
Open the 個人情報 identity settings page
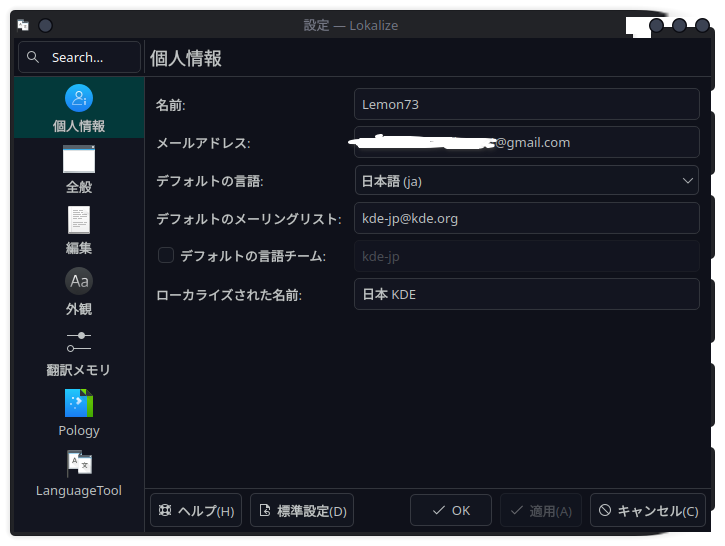click(79, 108)
